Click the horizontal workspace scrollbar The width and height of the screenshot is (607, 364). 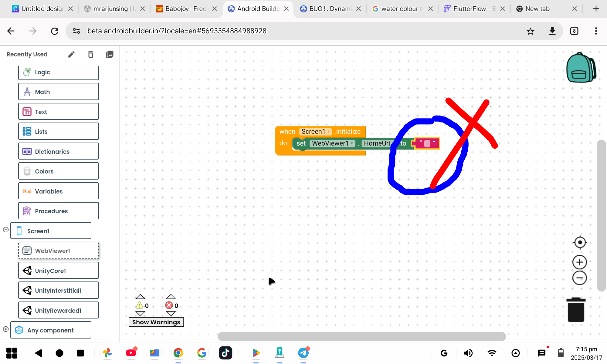click(x=361, y=336)
